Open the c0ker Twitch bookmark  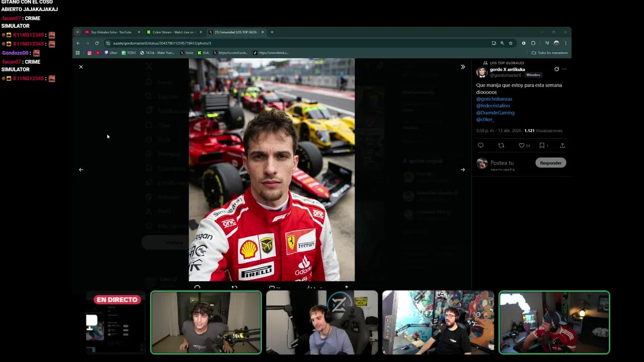[111, 53]
